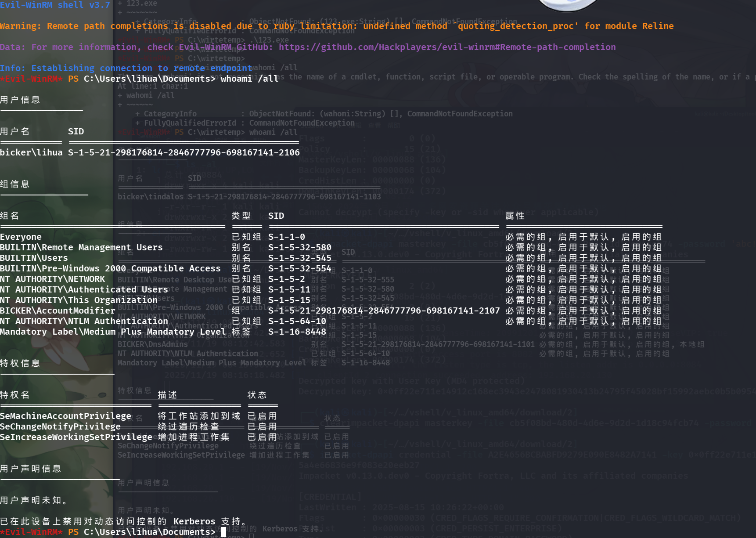This screenshot has width=756, height=538.
Task: Click the '组信息' section heading
Action: tap(15, 184)
